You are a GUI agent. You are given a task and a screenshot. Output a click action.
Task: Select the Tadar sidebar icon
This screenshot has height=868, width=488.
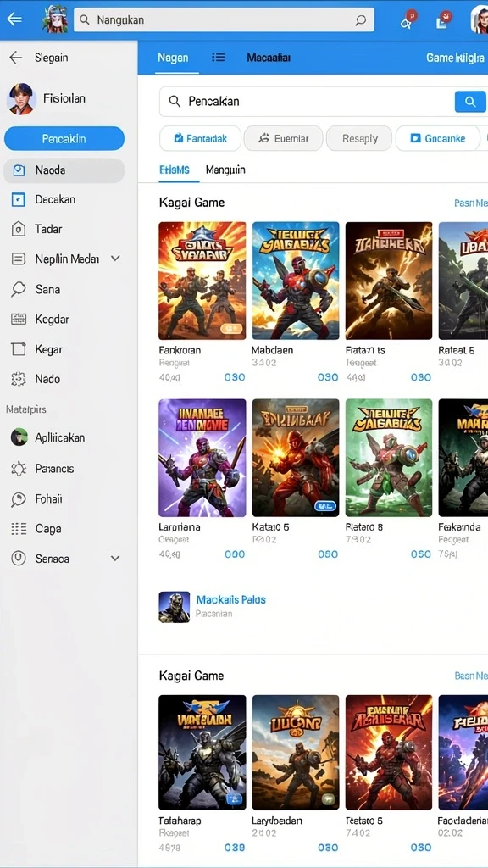[x=19, y=229]
